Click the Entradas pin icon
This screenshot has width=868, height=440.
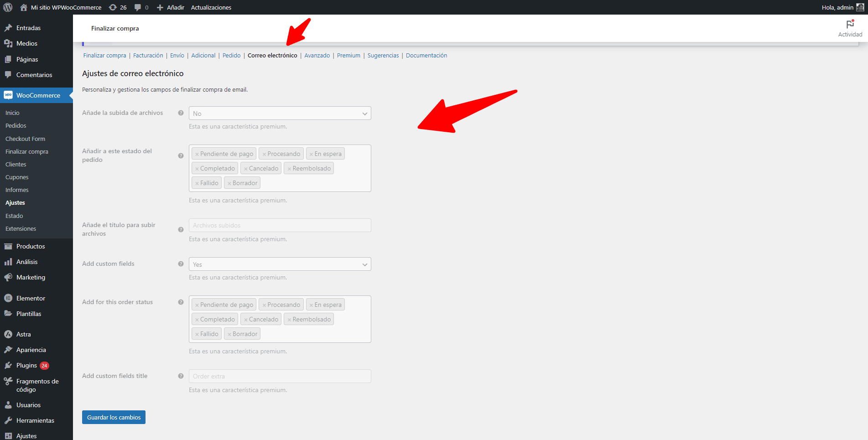(8, 28)
